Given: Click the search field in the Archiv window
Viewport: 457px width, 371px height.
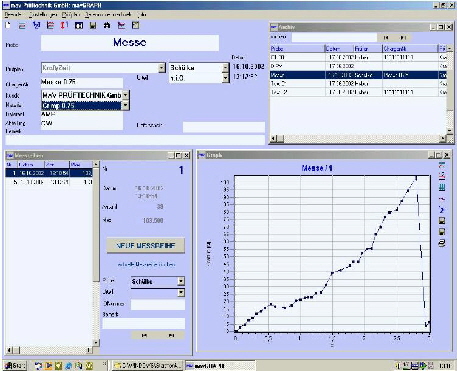Looking at the screenshot, I should pyautogui.click(x=334, y=38).
